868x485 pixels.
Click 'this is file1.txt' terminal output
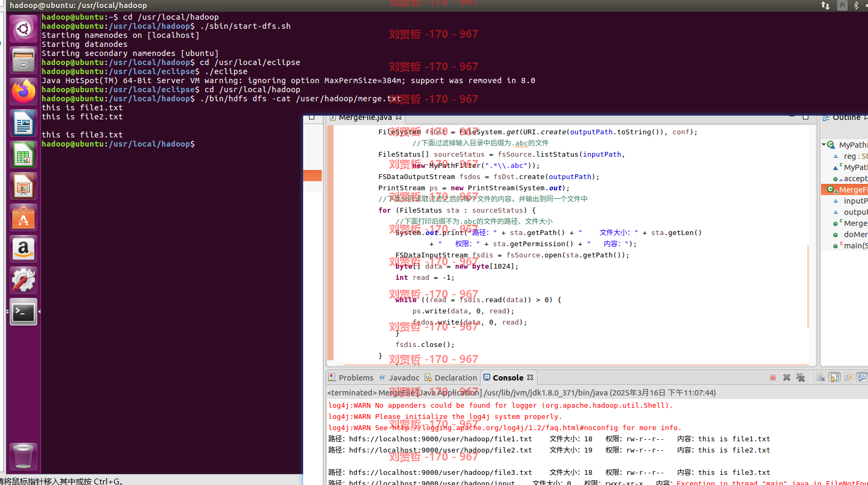pyautogui.click(x=82, y=108)
